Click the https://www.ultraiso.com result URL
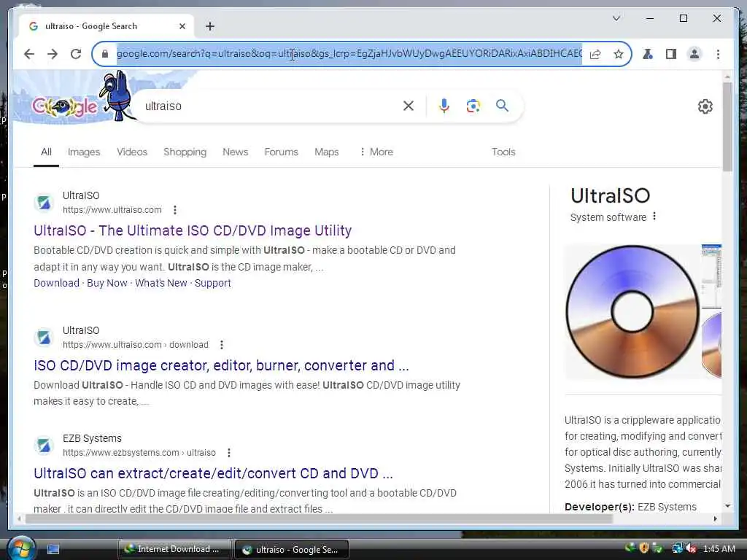 click(x=112, y=210)
